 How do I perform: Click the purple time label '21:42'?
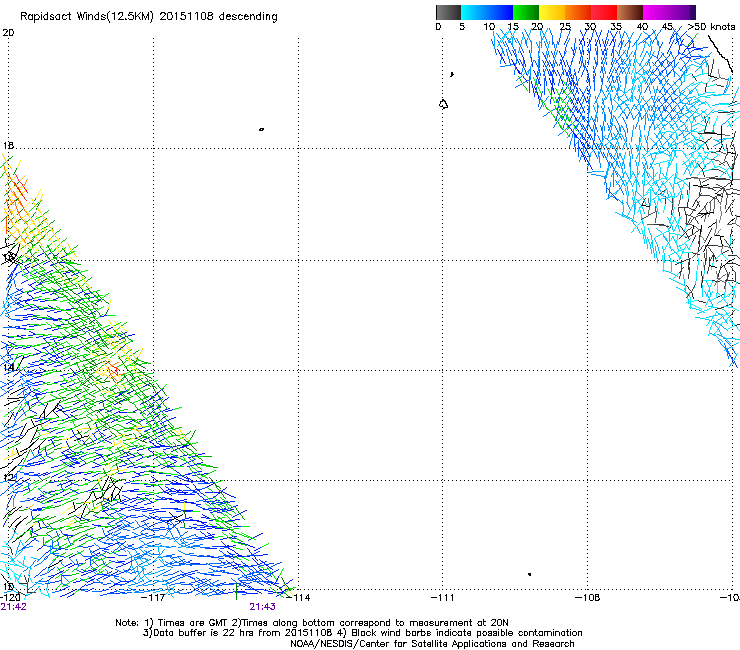(14, 607)
